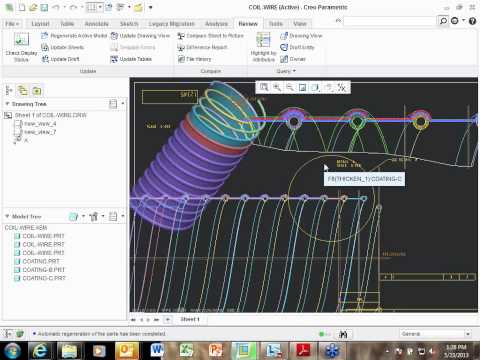Select new_view_7 in Drawing Tree
480x360 pixels.
click(36, 132)
